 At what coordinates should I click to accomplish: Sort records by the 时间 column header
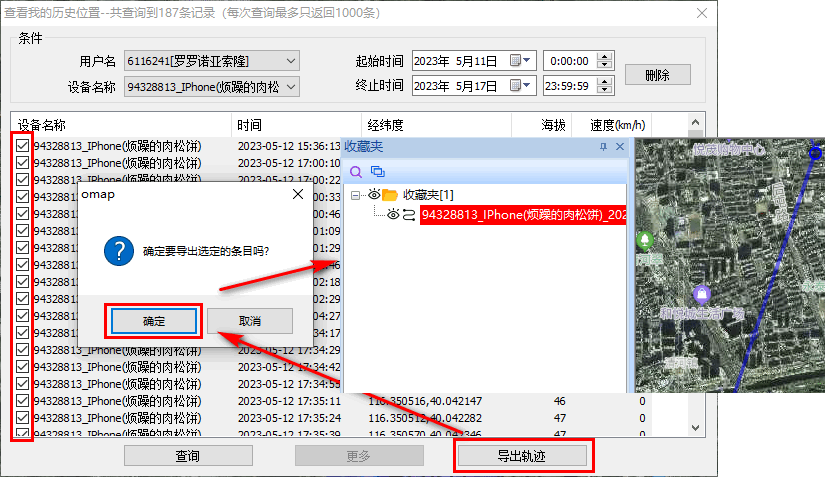[250, 126]
